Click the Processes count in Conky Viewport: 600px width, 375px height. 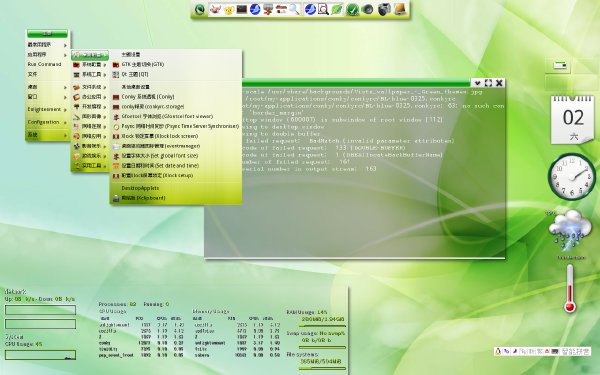point(117,304)
